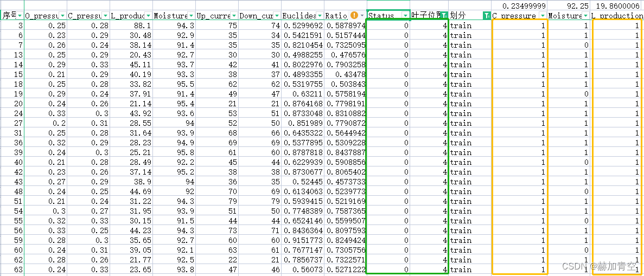Select rightmost Moisture 0 in row 序号 7
The image size is (644, 276).
pyautogui.click(x=569, y=45)
